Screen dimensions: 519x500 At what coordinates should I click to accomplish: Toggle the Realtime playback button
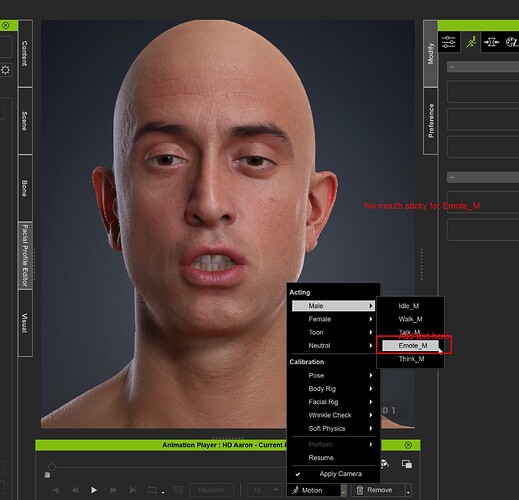tap(211, 490)
